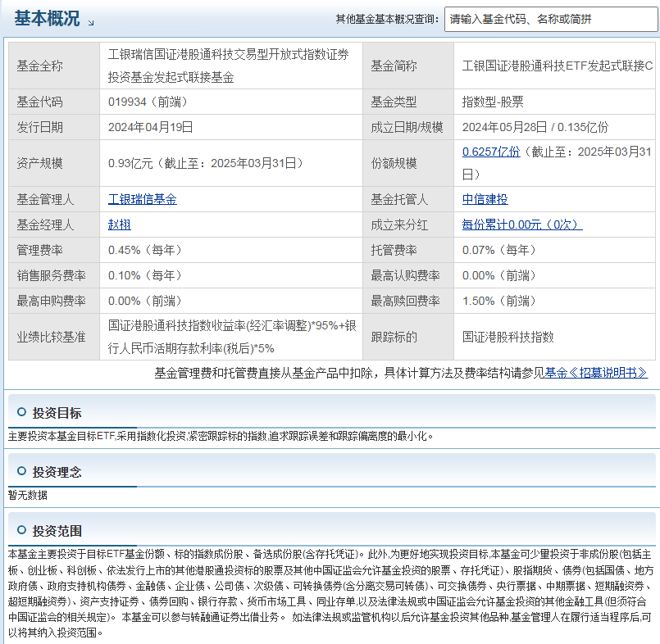
Task: Click fund code value 019934（前端）
Action: tap(148, 102)
